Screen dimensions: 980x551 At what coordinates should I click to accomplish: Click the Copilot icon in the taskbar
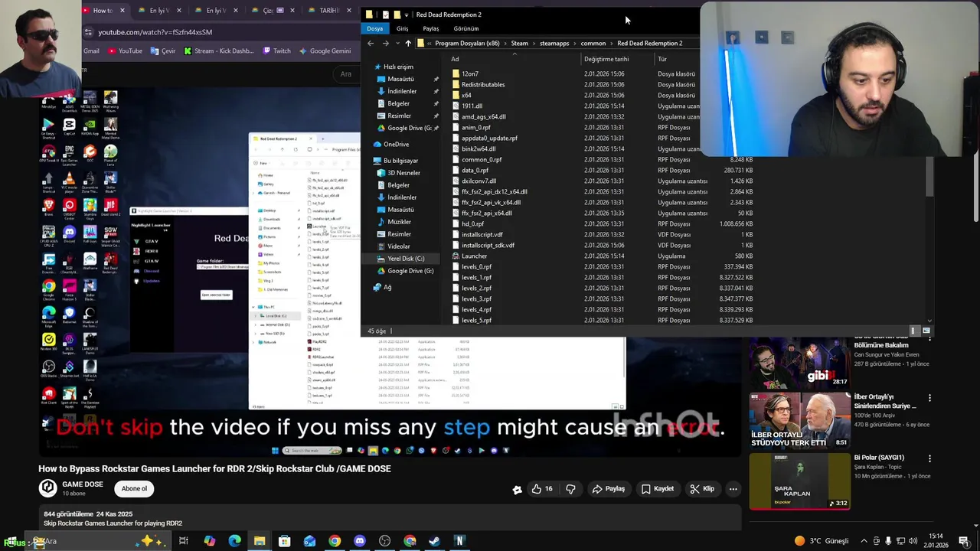[209, 541]
